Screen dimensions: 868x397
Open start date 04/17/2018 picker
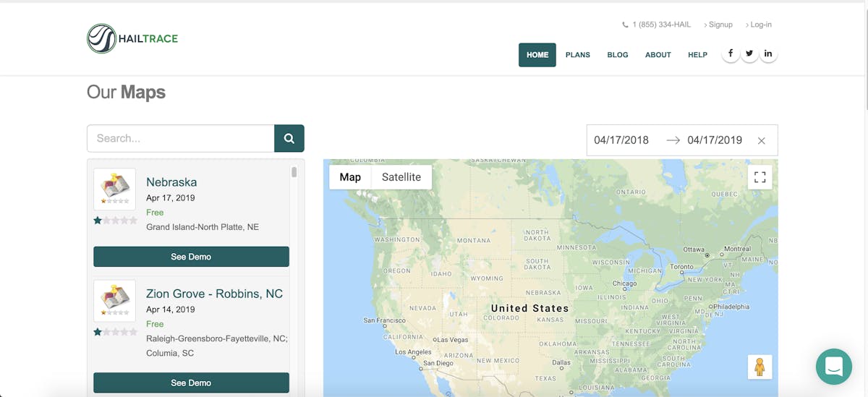click(x=621, y=140)
